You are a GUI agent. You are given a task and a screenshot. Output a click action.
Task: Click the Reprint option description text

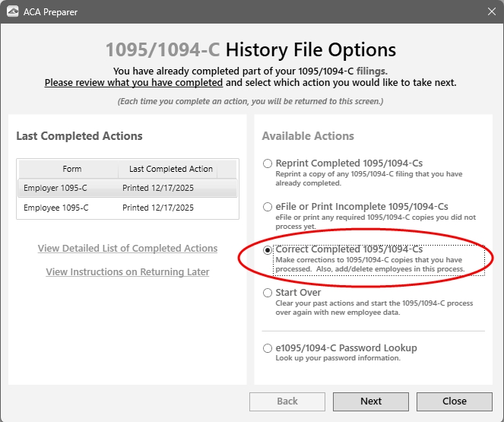click(x=369, y=179)
